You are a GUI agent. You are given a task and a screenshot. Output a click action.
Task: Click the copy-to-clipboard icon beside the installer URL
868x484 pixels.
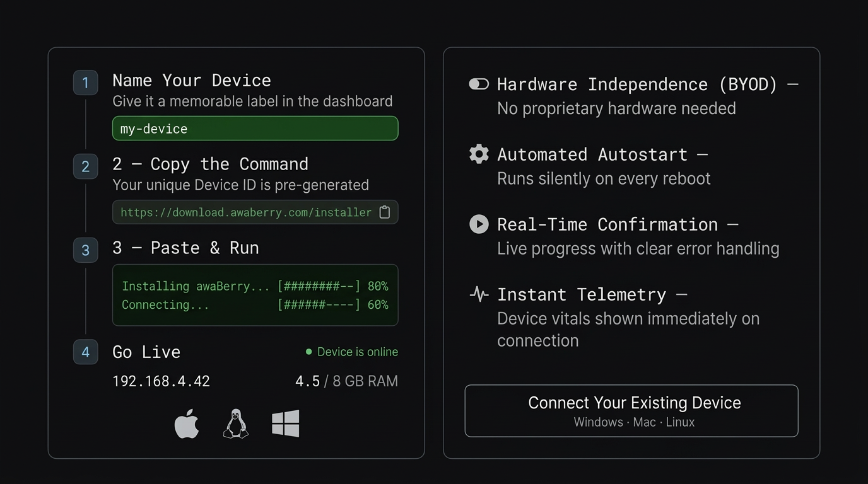pyautogui.click(x=385, y=212)
